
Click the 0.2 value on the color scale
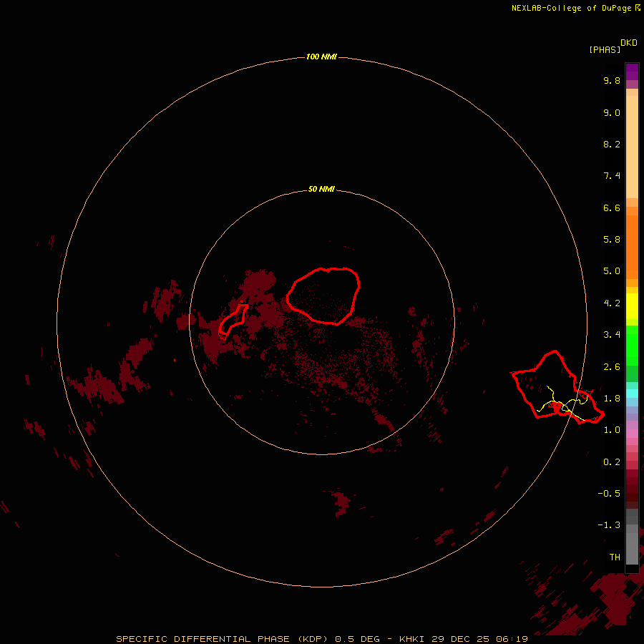coord(612,462)
